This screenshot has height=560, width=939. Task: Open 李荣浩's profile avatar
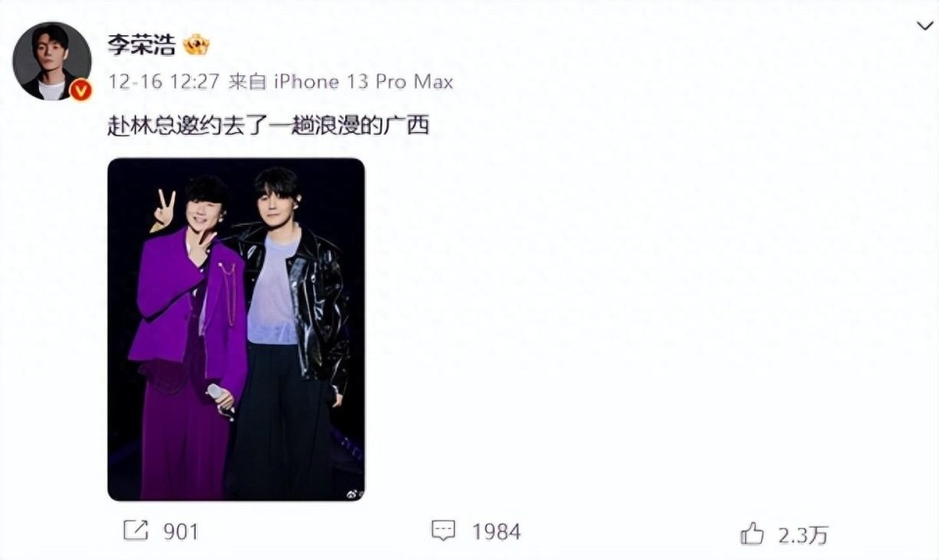coord(52,61)
